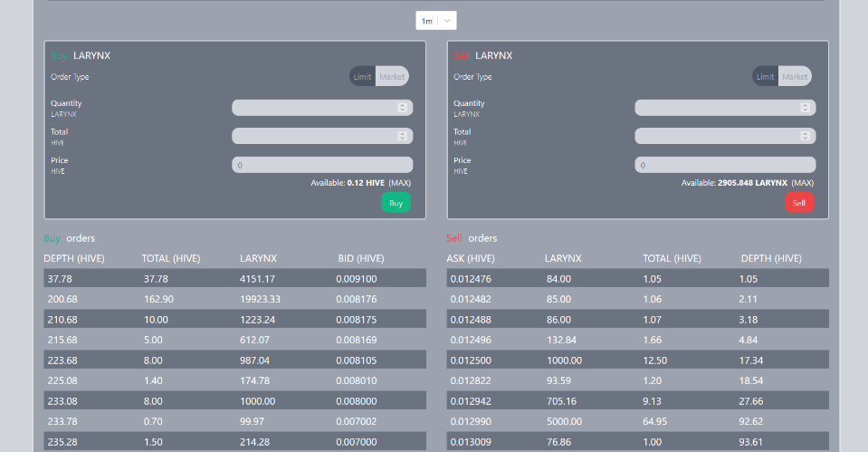This screenshot has height=452, width=868.
Task: Select Market order type in Sell panel
Action: point(796,76)
